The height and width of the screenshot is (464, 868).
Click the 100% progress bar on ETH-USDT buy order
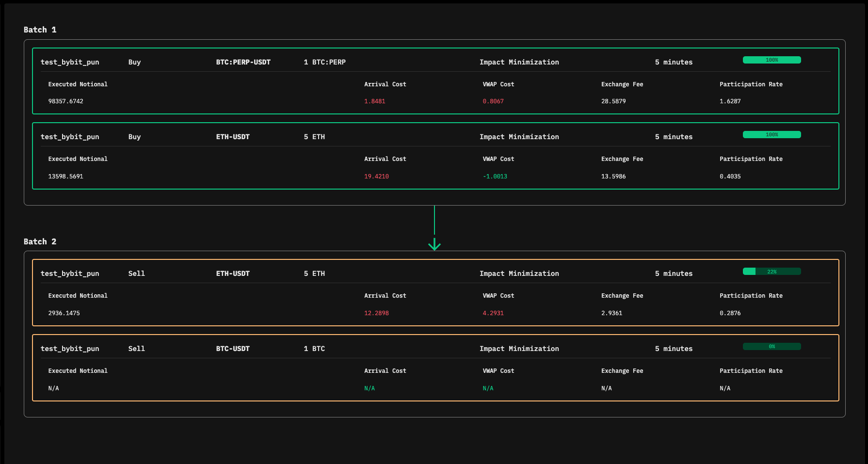coord(772,135)
